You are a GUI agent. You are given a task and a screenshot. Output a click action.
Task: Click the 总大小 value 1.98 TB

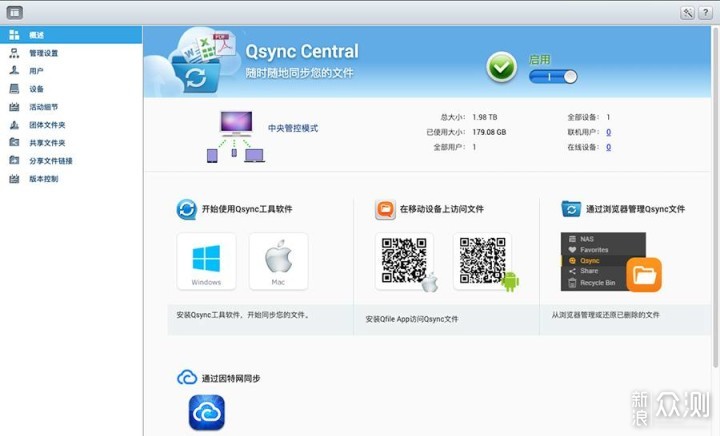[484, 117]
